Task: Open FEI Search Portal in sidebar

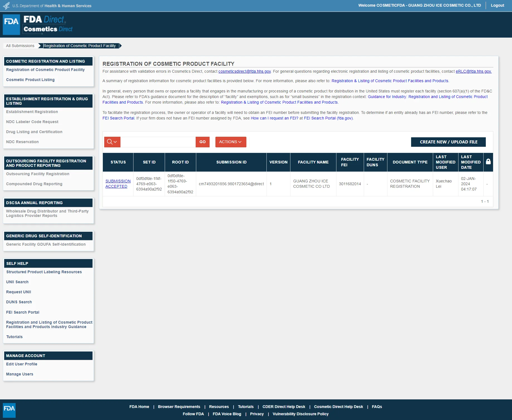Action: pos(23,312)
